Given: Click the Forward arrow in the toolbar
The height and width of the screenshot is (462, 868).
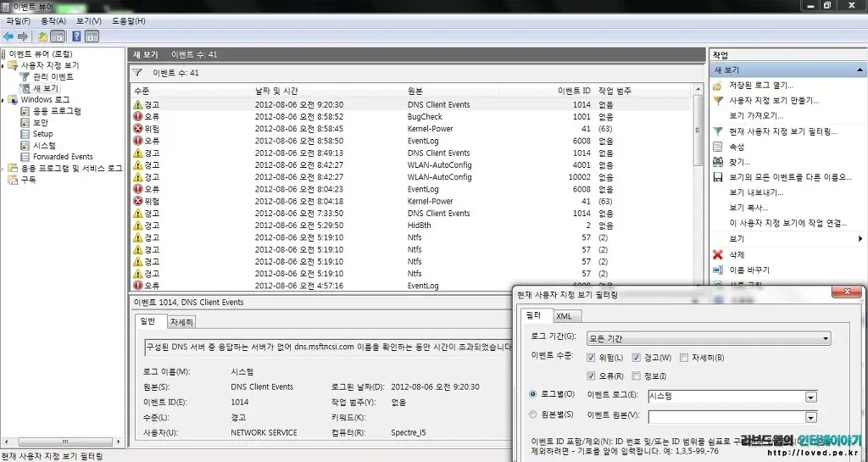Looking at the screenshot, I should 22,36.
